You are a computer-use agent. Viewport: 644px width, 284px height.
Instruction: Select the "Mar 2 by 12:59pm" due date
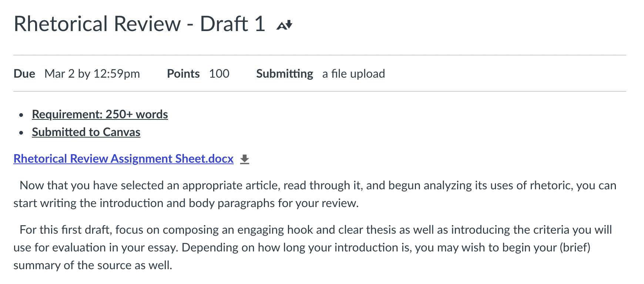(92, 74)
